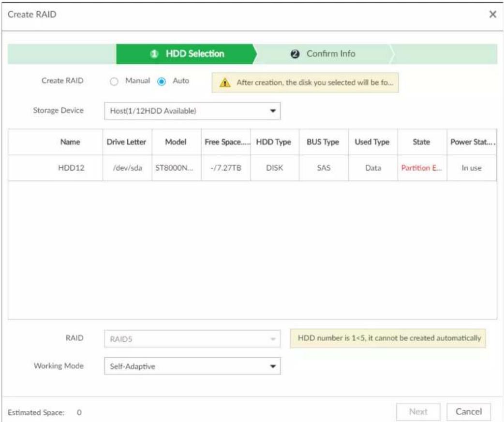Click the Model column header

[176, 142]
